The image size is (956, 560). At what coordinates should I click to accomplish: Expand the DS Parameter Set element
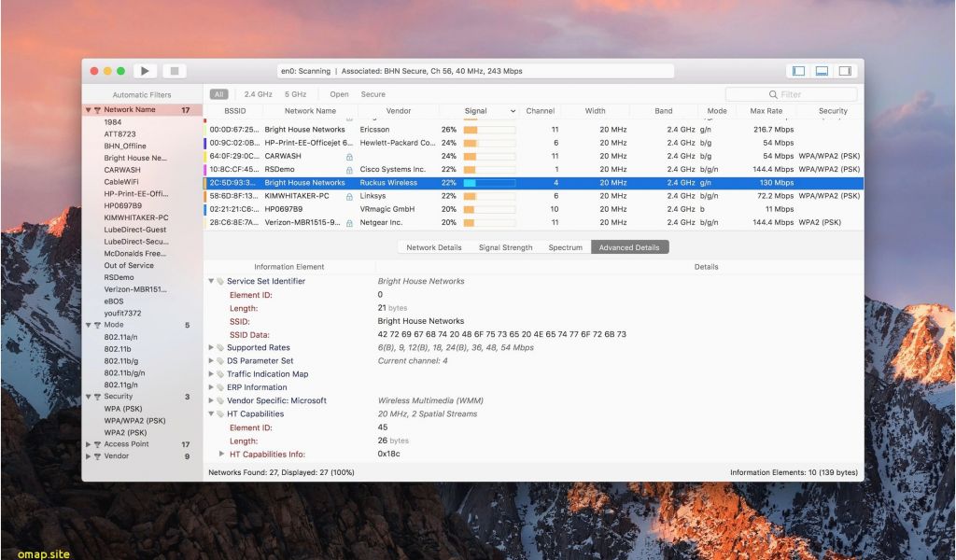click(212, 361)
